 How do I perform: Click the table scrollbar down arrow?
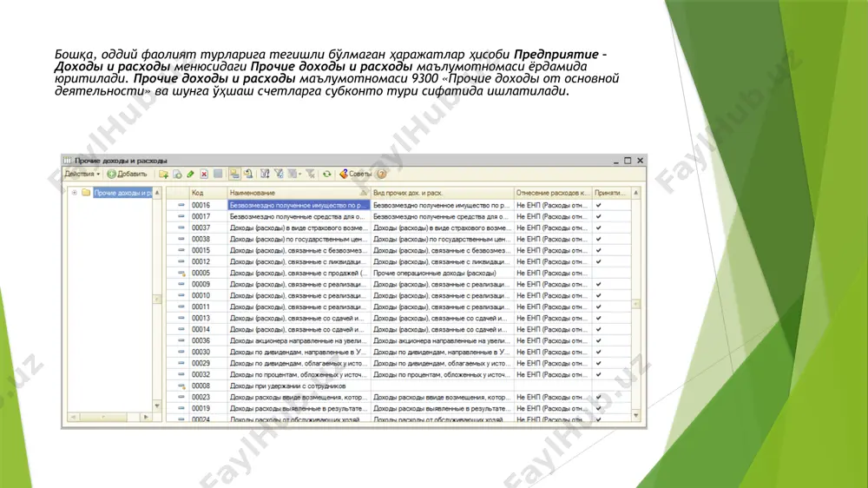tap(636, 415)
